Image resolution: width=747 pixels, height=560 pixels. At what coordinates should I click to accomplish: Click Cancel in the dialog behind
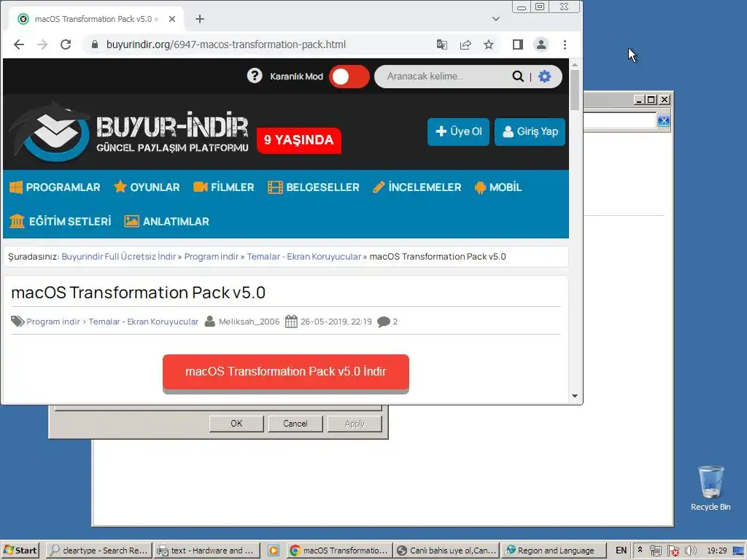tap(295, 424)
